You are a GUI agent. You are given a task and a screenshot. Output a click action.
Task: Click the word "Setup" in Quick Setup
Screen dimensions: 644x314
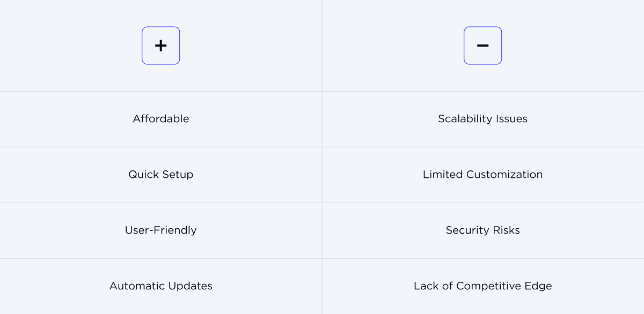tap(176, 175)
